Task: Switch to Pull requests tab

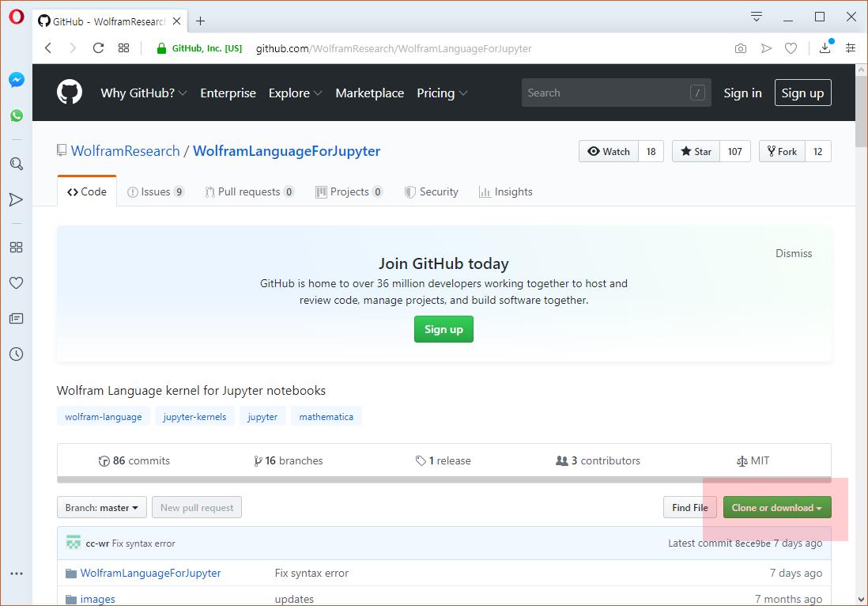Action: coord(249,191)
